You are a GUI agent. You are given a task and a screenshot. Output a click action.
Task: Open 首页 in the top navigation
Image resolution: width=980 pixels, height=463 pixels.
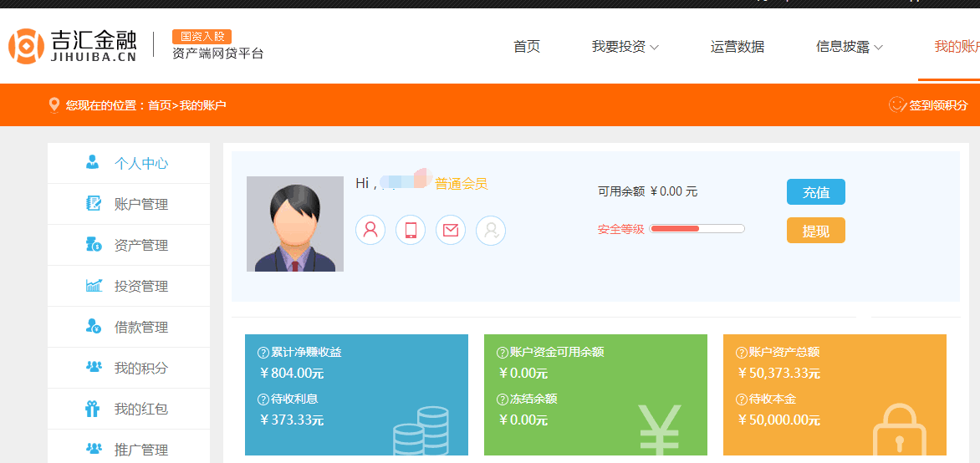(x=527, y=47)
